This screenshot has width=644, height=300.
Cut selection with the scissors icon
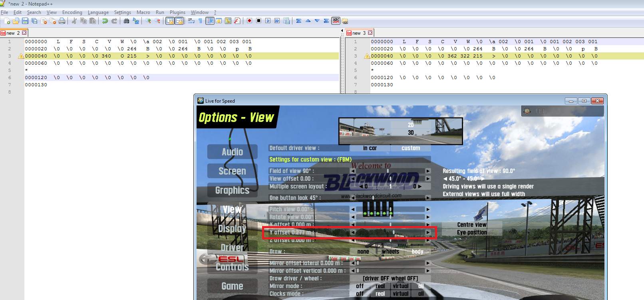74,21
